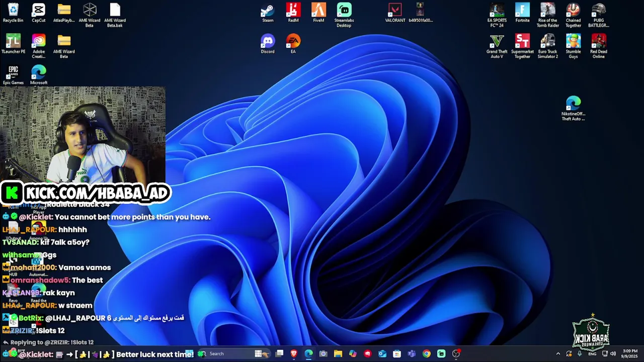Open Task View on the taskbar
This screenshot has width=644, height=362.
coord(279,353)
